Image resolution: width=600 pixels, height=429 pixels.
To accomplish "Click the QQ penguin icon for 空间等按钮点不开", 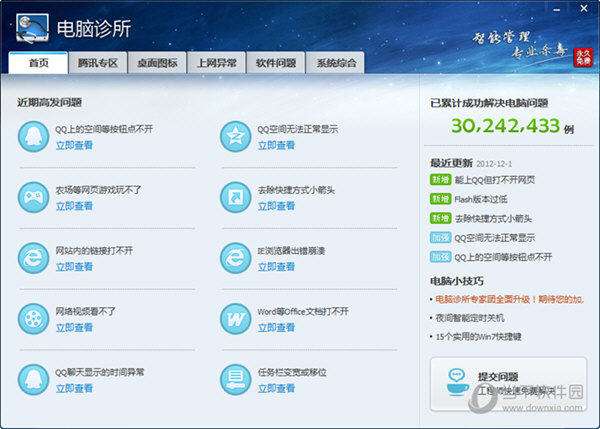I will pos(33,137).
